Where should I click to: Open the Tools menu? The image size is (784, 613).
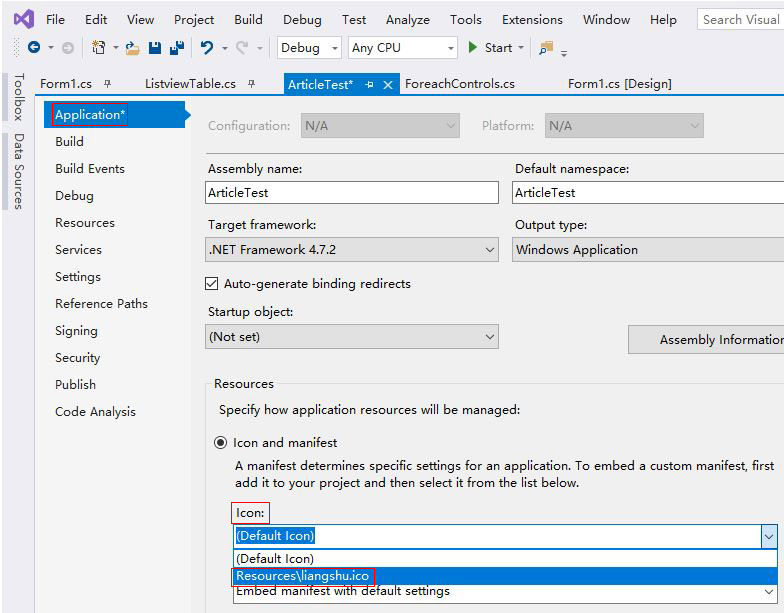click(466, 20)
